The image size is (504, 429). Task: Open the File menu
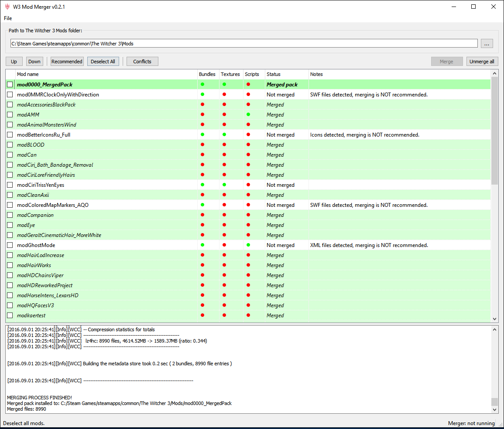pos(7,18)
